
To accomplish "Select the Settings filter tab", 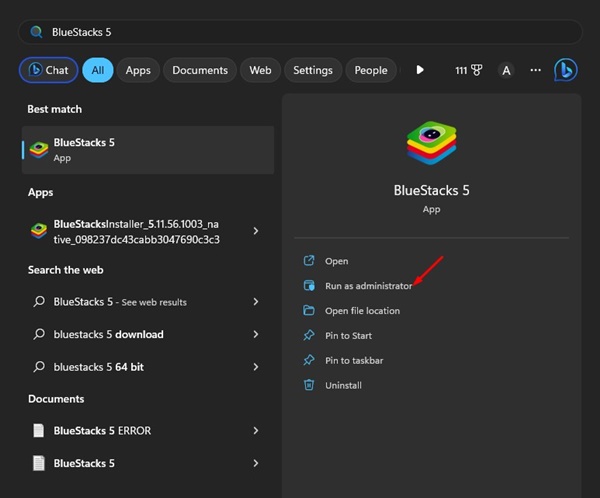I will coord(313,70).
